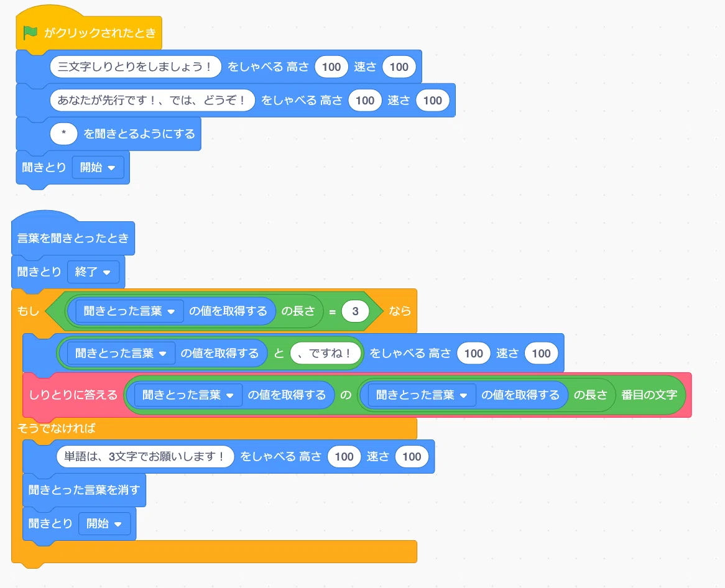
Task: Open the 開始 dropdown in the bottom 聞きとり block
Action: point(104,523)
